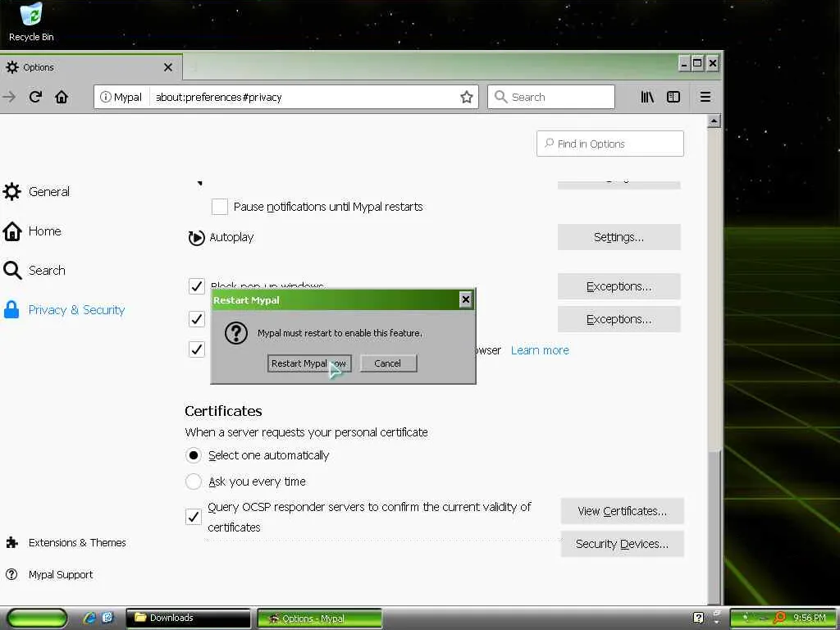Launch Internet Explorer from quick launch
The height and width of the screenshot is (630, 840).
click(x=89, y=618)
